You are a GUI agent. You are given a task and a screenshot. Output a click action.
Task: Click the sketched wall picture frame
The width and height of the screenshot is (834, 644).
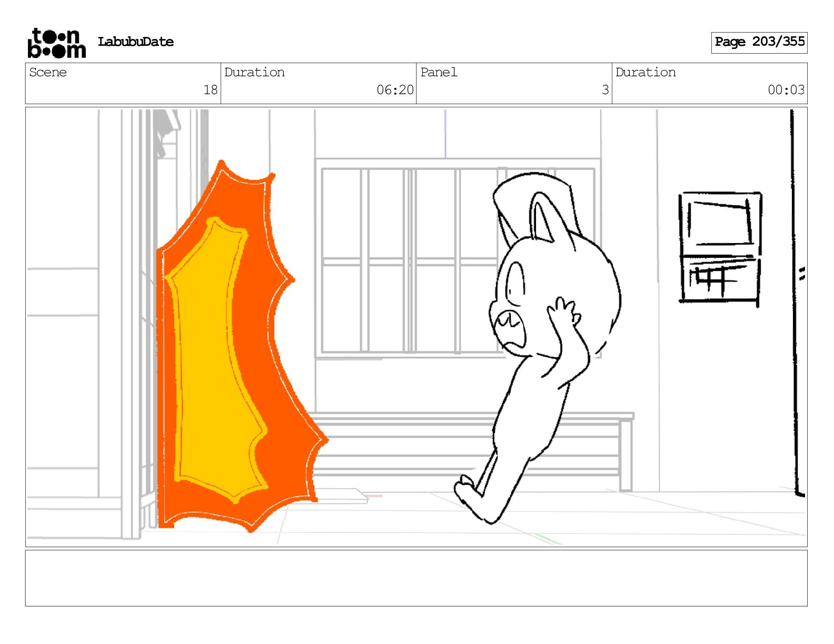(720, 248)
